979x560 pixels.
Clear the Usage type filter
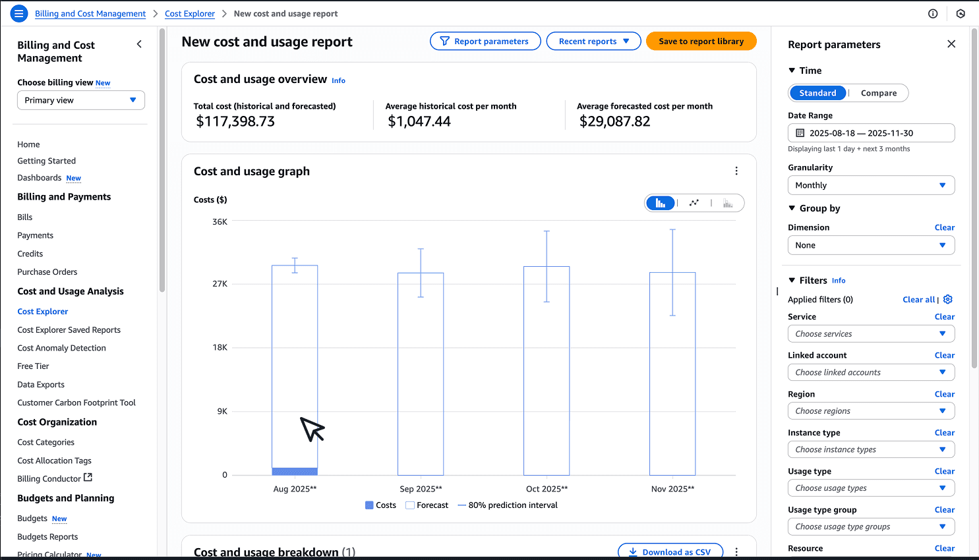945,471
